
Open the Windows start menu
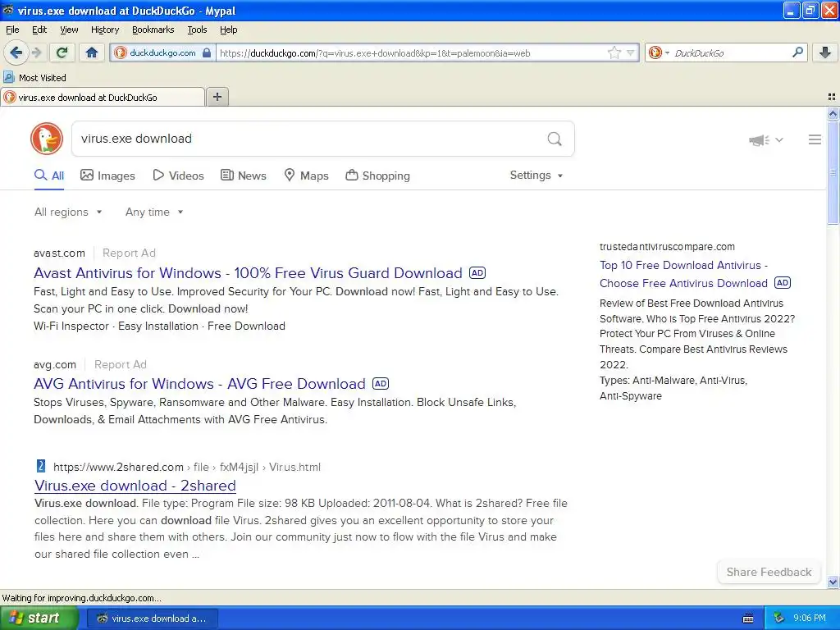tap(39, 619)
